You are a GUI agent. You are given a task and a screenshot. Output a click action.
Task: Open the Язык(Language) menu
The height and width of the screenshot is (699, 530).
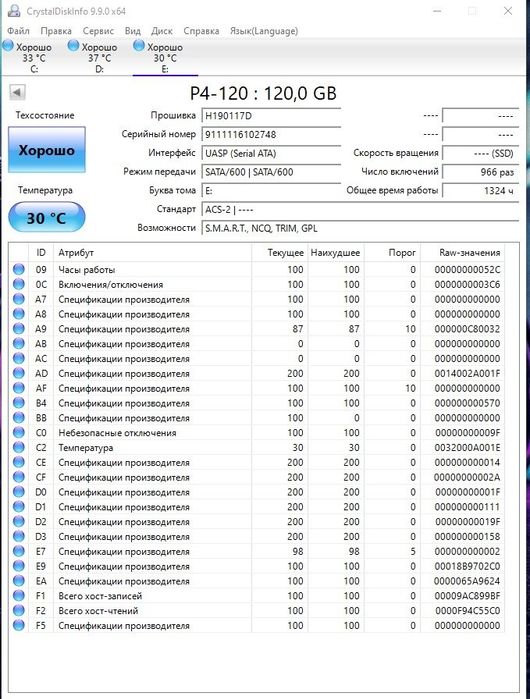(264, 31)
